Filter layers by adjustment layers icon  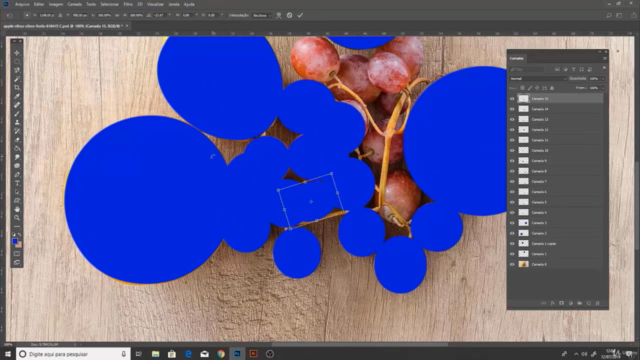565,69
